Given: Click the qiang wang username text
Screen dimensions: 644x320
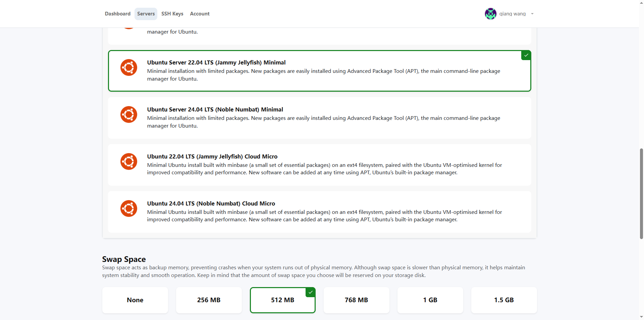Looking at the screenshot, I should (x=512, y=14).
